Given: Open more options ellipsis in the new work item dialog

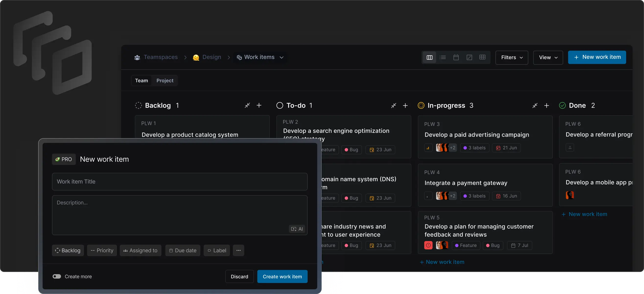Looking at the screenshot, I should [238, 250].
